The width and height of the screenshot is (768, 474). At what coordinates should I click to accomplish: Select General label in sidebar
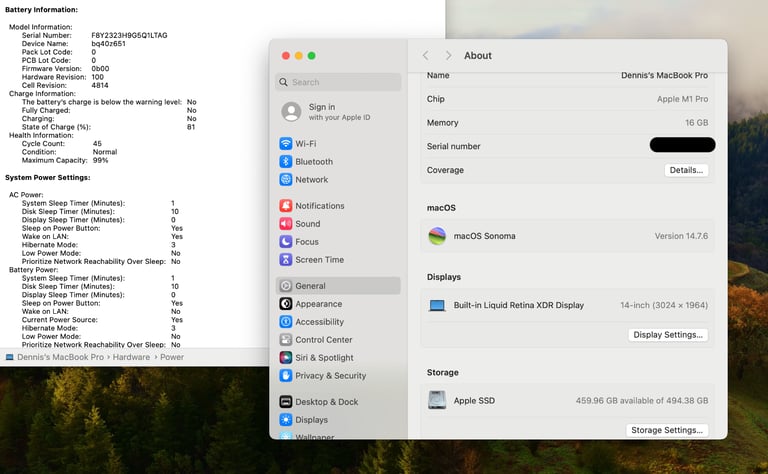click(x=310, y=286)
